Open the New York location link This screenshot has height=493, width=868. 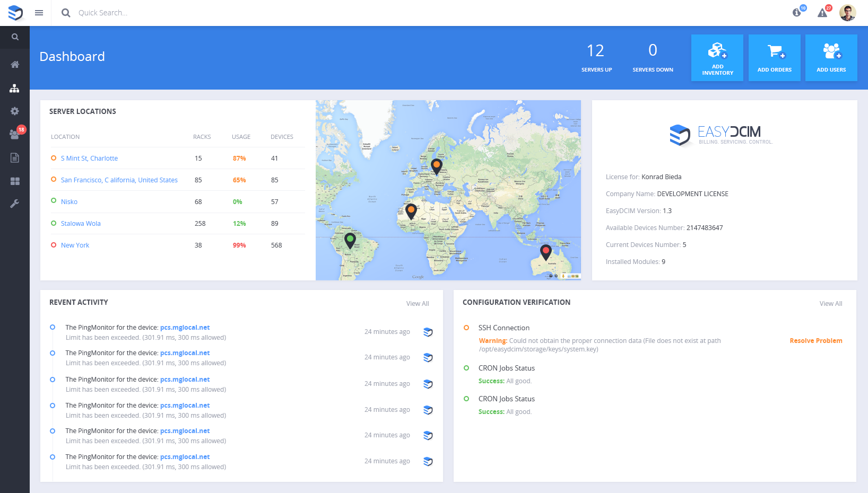(75, 245)
